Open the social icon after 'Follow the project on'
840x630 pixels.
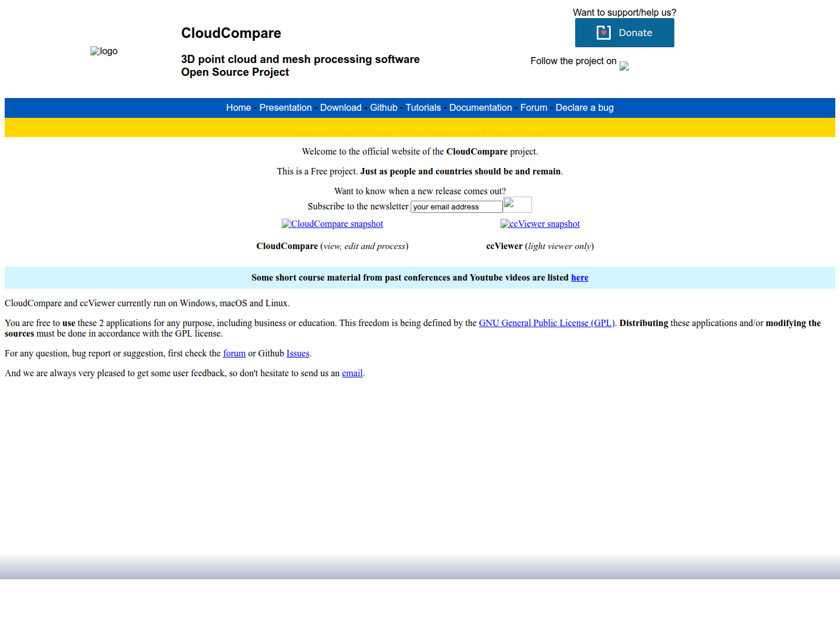point(624,66)
